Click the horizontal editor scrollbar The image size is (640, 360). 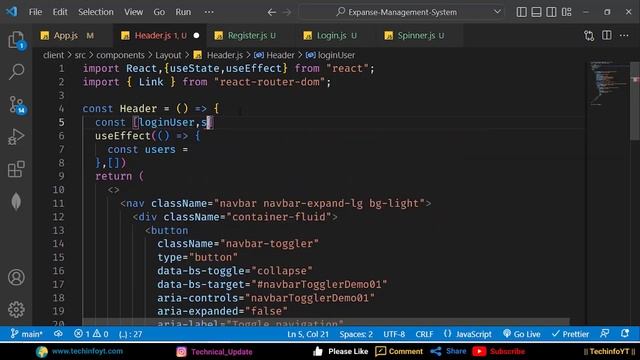(x=326, y=322)
